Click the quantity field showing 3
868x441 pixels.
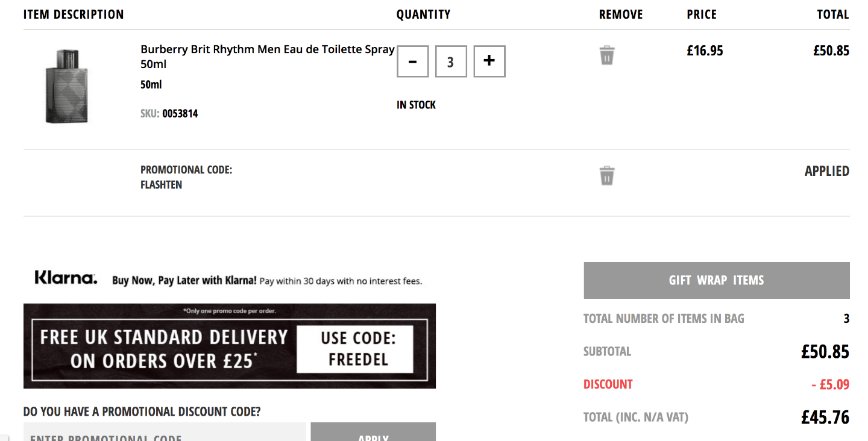click(451, 61)
